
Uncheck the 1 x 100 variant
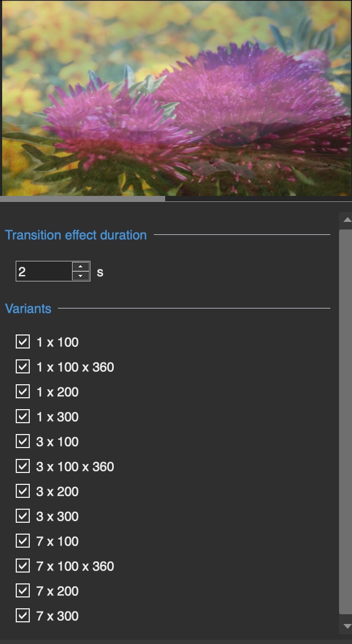(23, 341)
